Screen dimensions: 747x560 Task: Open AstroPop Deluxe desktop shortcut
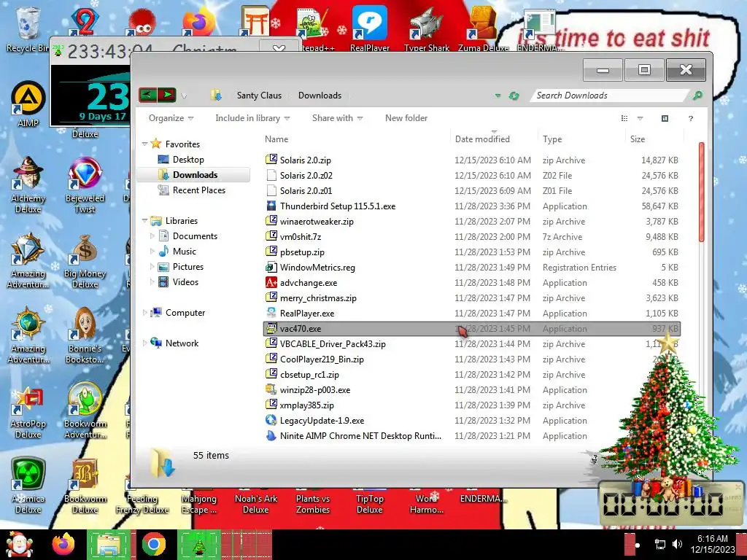tap(28, 412)
